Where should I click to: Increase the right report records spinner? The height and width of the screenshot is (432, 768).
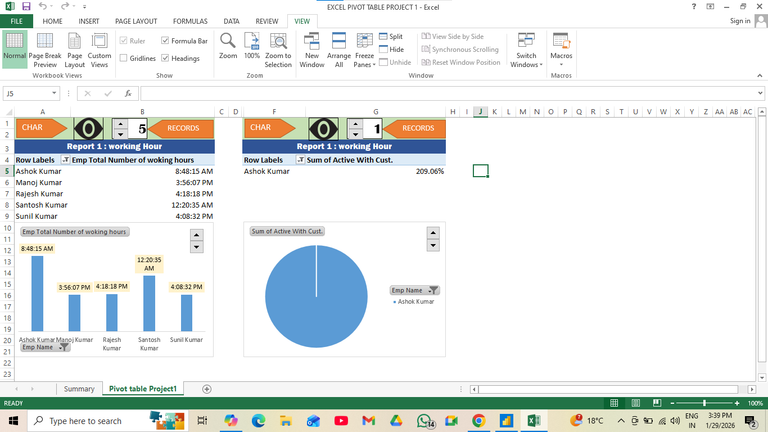355,124
